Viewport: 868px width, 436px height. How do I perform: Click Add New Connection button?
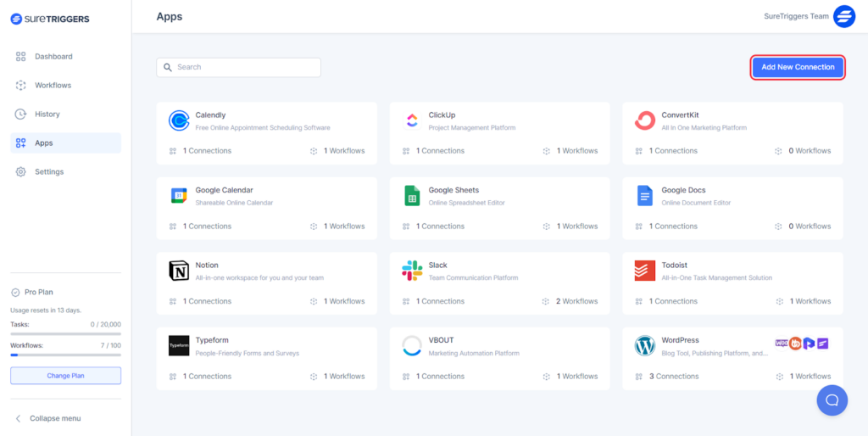[x=798, y=67]
